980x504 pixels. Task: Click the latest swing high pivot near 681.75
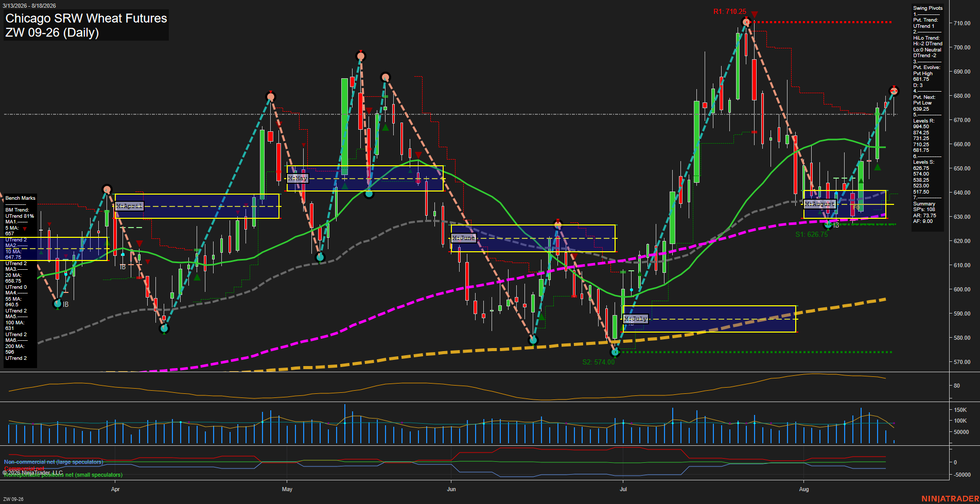click(894, 91)
